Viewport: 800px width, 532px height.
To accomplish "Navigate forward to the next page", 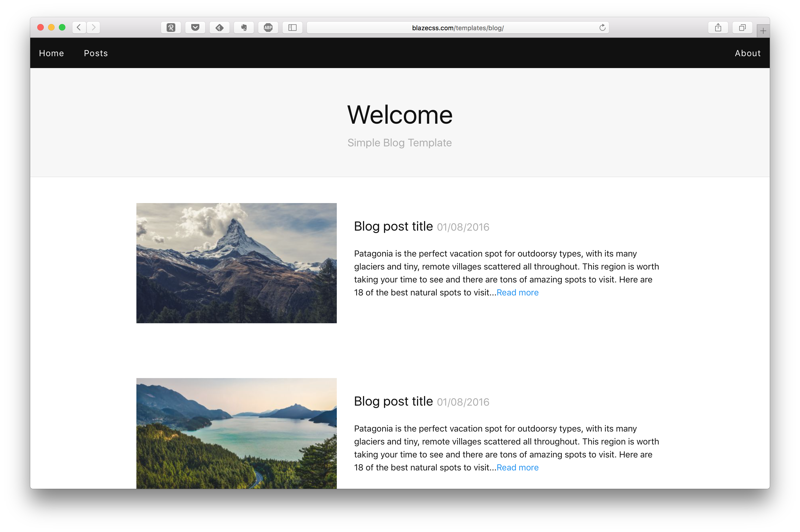I will [93, 28].
